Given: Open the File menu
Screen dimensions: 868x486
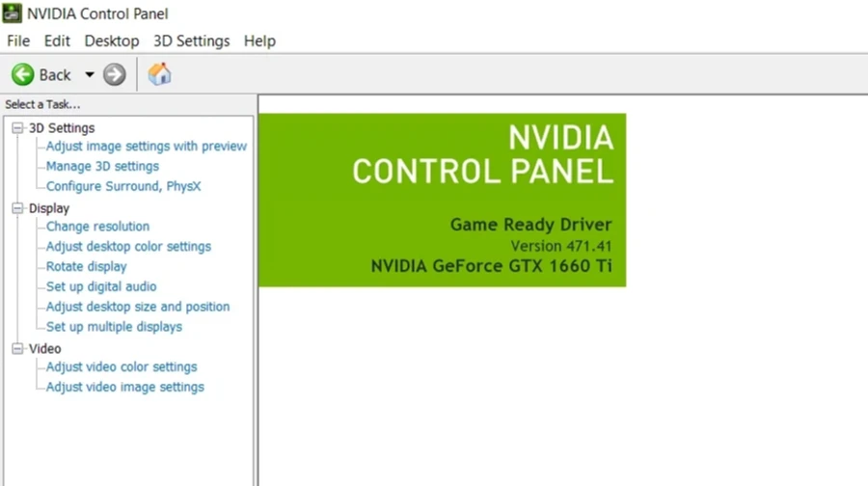Looking at the screenshot, I should point(18,40).
